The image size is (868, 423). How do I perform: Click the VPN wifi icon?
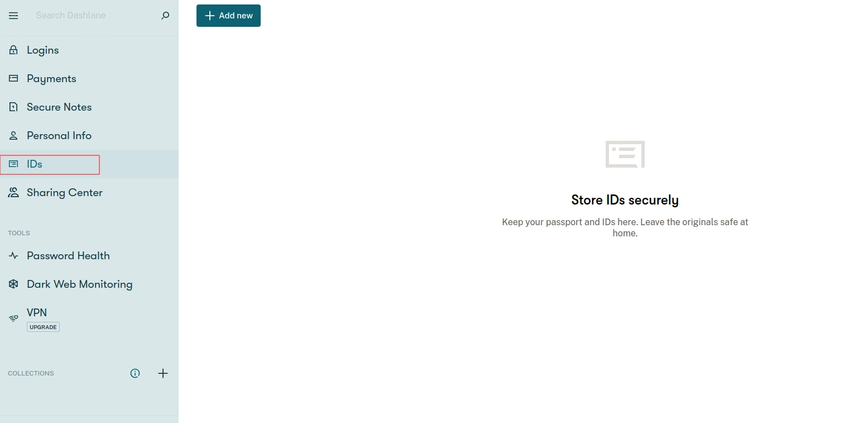tap(13, 319)
